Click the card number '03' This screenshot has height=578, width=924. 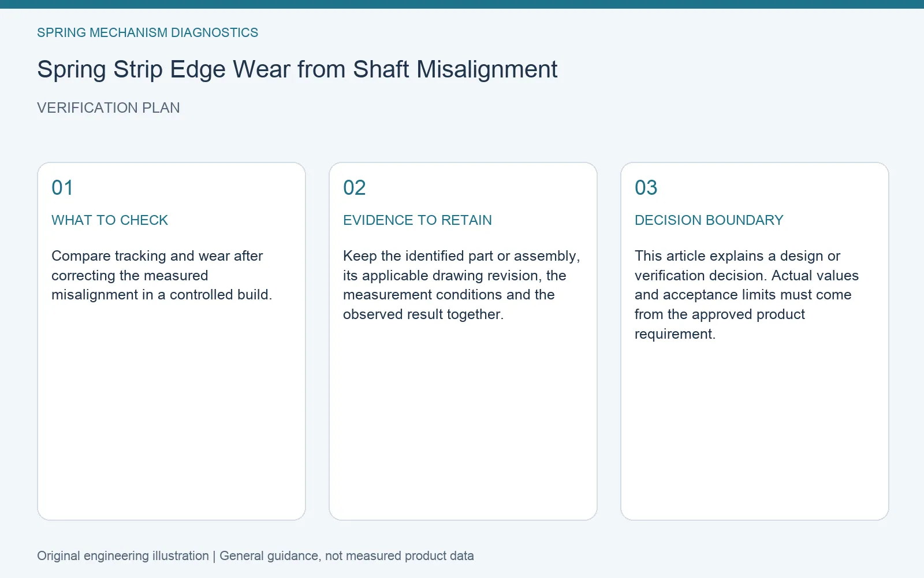646,188
